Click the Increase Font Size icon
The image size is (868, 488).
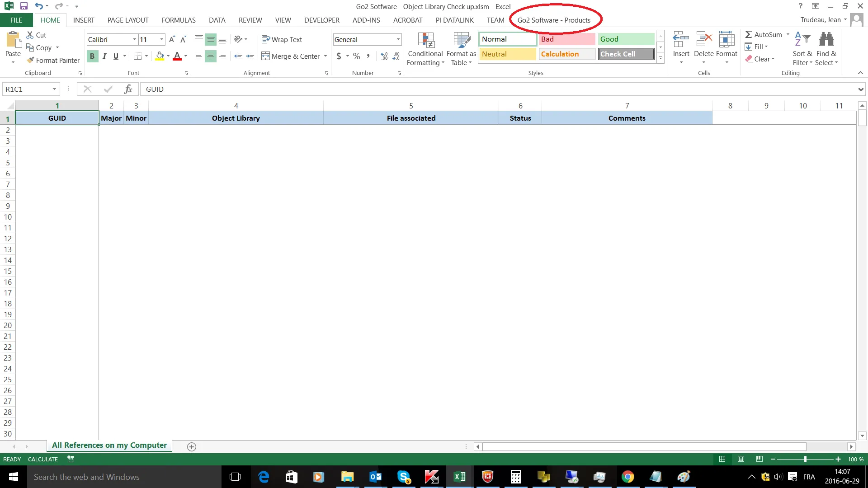[x=172, y=40]
